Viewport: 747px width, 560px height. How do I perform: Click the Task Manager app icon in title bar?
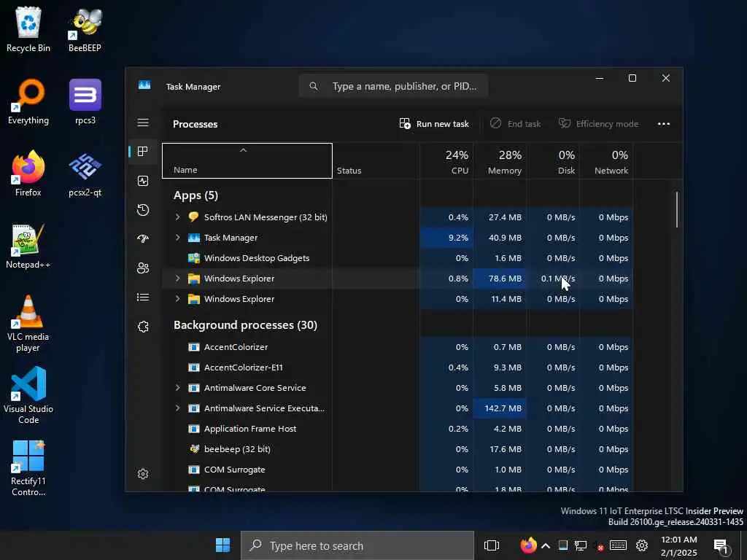(144, 85)
